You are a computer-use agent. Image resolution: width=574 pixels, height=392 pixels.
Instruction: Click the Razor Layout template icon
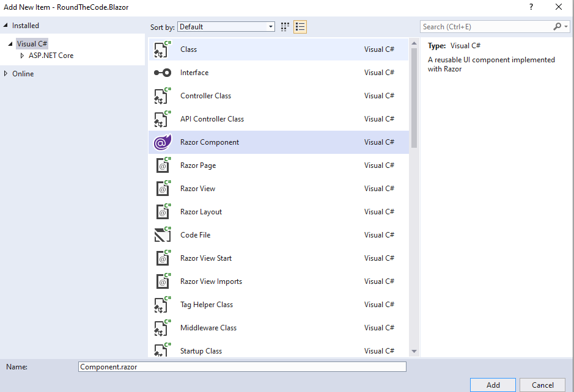click(163, 212)
